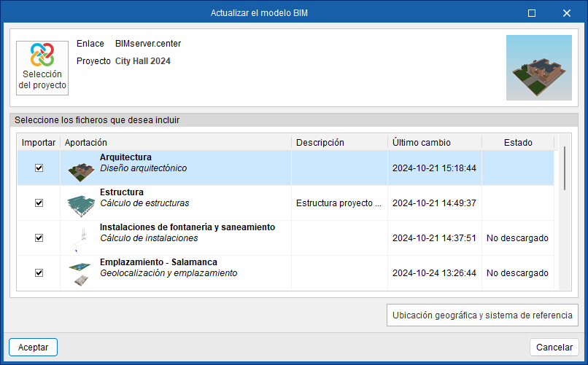
Task: Click the Descripción column header
Action: 339,143
